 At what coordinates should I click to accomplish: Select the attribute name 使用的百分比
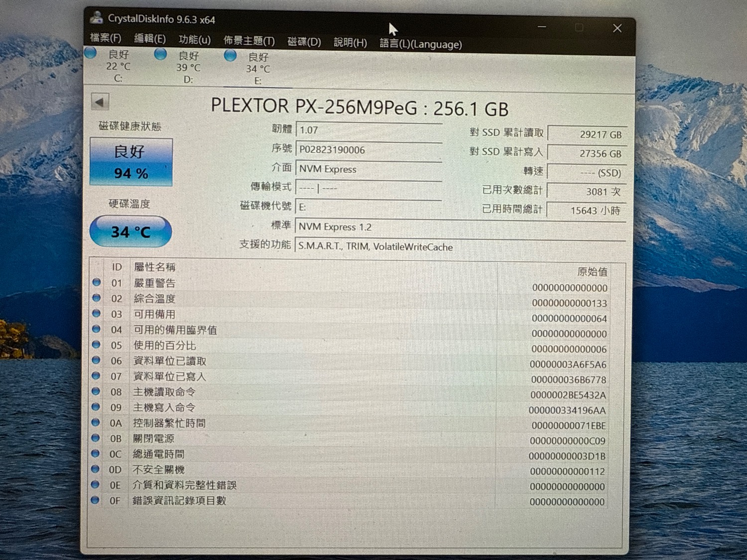(165, 345)
